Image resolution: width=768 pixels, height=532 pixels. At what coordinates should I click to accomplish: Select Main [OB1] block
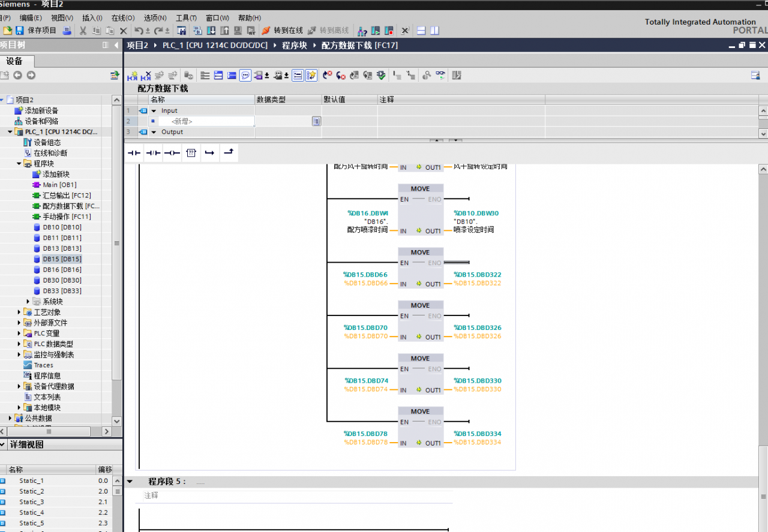coord(59,185)
